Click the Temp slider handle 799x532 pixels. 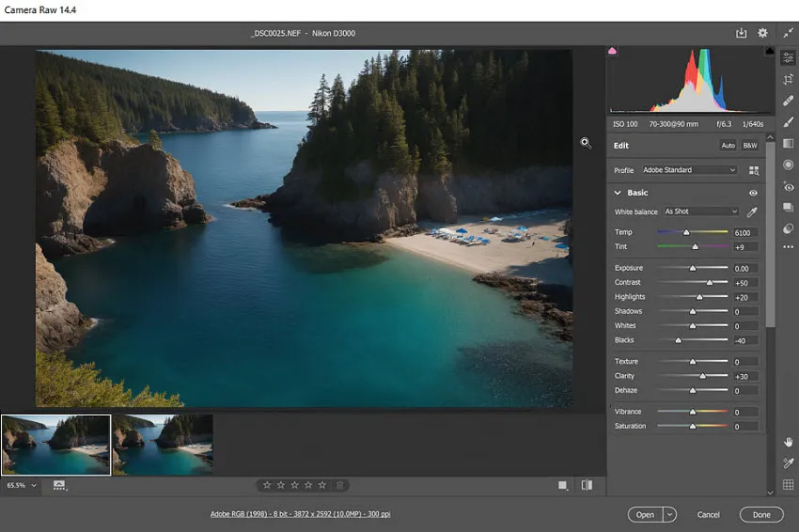(686, 232)
